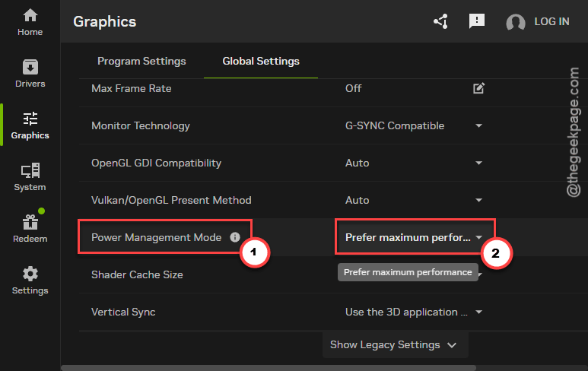The width and height of the screenshot is (588, 371).
Task: Click the Power Management Mode info icon
Action: (235, 237)
